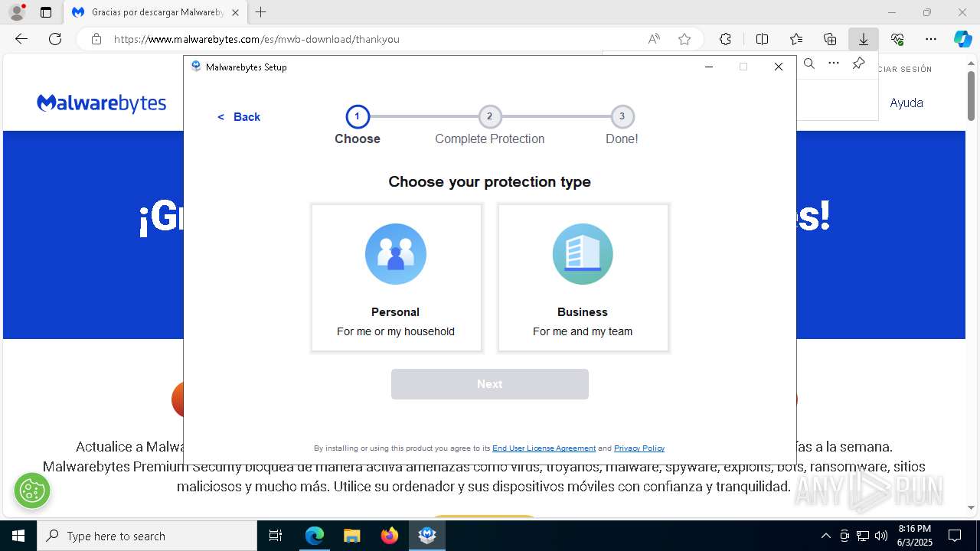980x551 pixels.
Task: Click the greyed Next button
Action: (490, 384)
